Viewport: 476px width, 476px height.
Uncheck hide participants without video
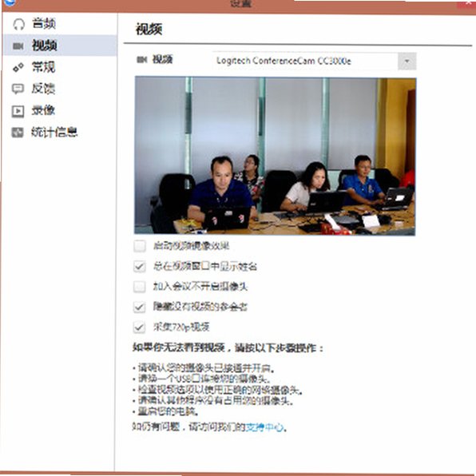tap(139, 307)
